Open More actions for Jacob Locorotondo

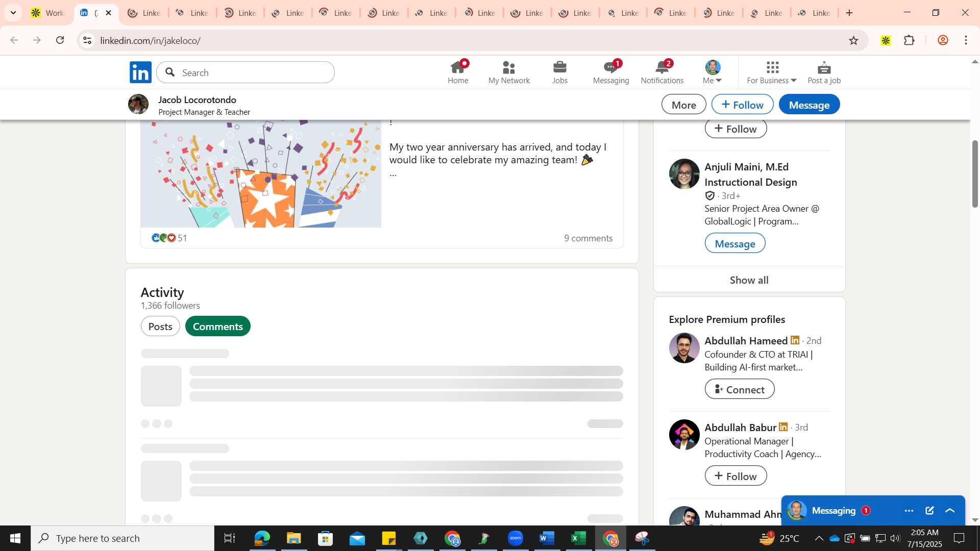683,105
